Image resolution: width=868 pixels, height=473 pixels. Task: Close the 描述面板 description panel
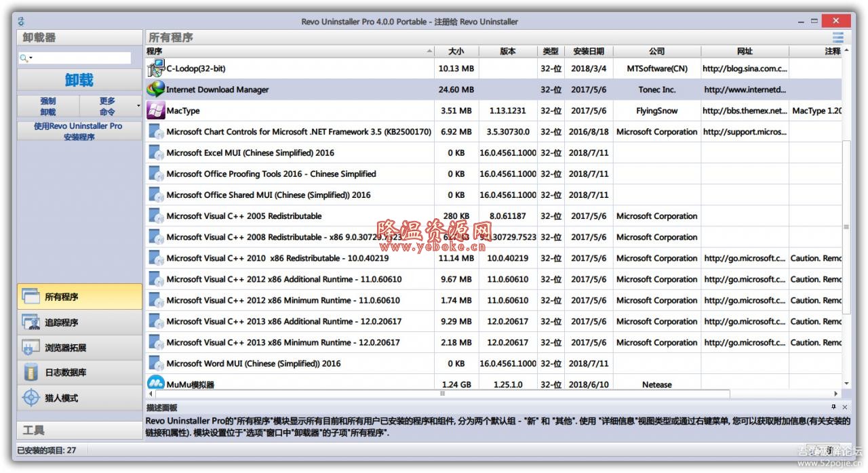pos(844,407)
